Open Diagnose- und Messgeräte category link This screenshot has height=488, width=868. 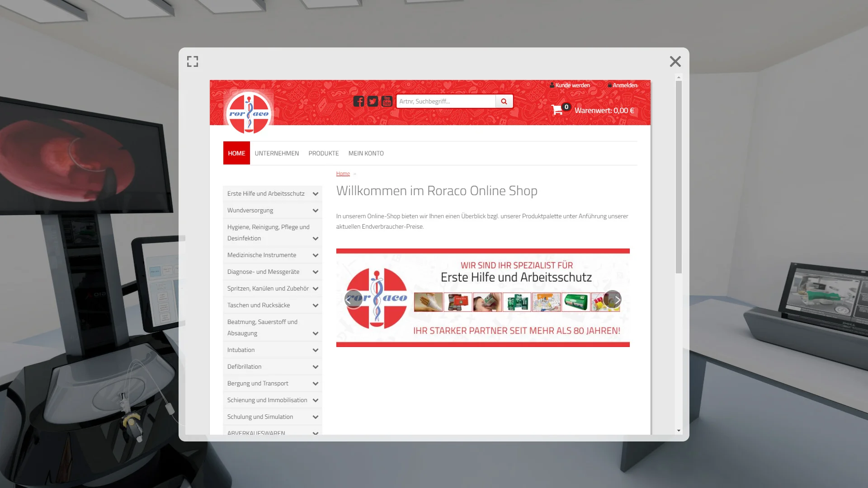[263, 272]
